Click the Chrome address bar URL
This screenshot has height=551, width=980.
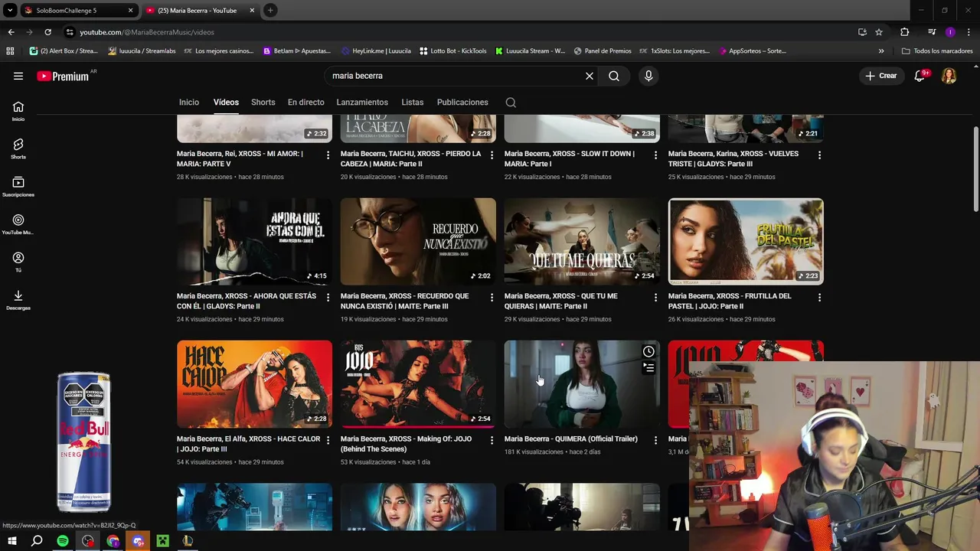coord(147,32)
